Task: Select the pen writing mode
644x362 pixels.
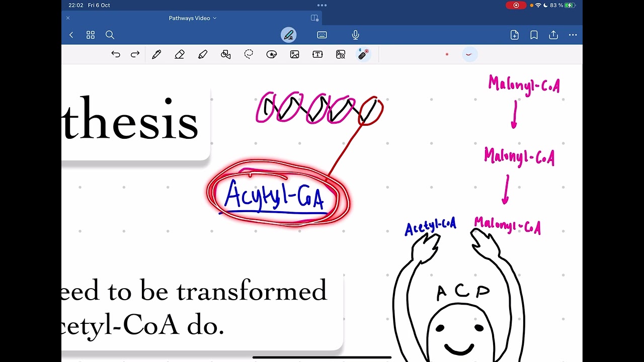Action: 288,35
